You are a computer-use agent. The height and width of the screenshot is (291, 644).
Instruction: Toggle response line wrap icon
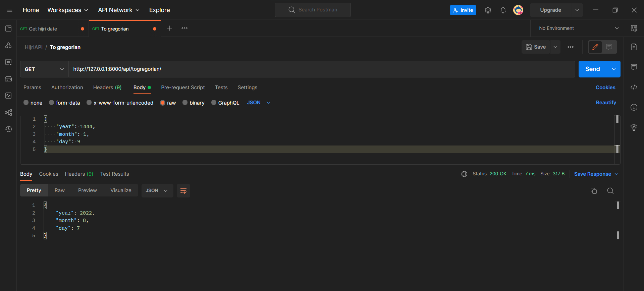(183, 191)
